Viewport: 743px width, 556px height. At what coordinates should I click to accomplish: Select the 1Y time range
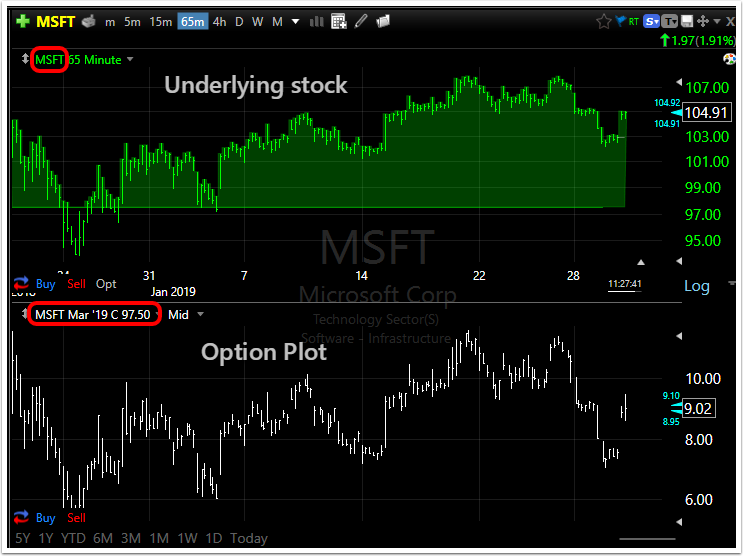coord(46,538)
